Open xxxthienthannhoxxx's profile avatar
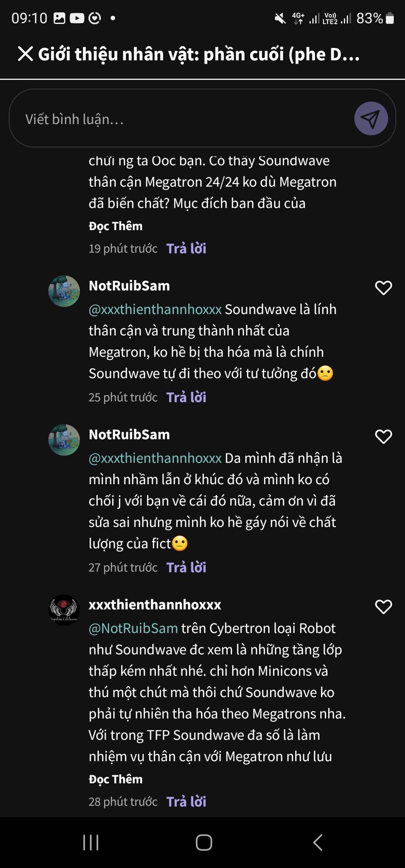 coord(64,610)
